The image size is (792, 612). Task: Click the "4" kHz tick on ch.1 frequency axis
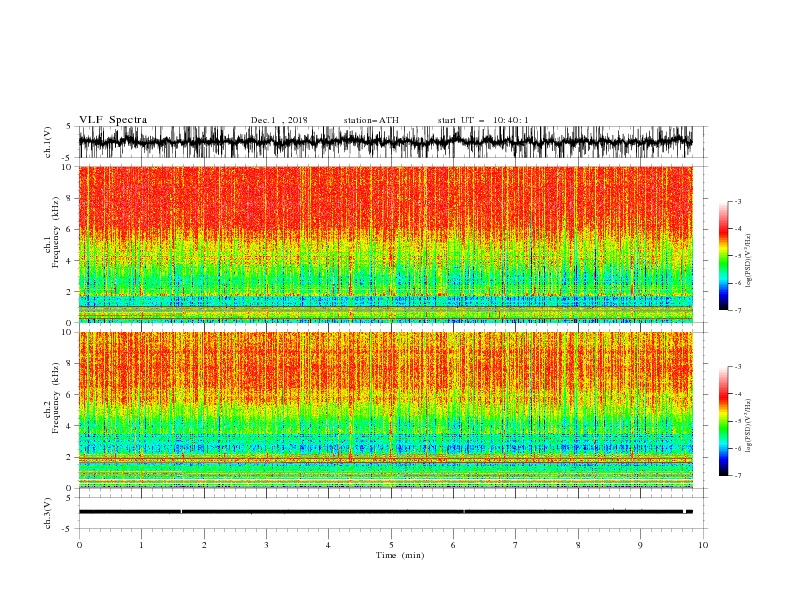(70, 261)
